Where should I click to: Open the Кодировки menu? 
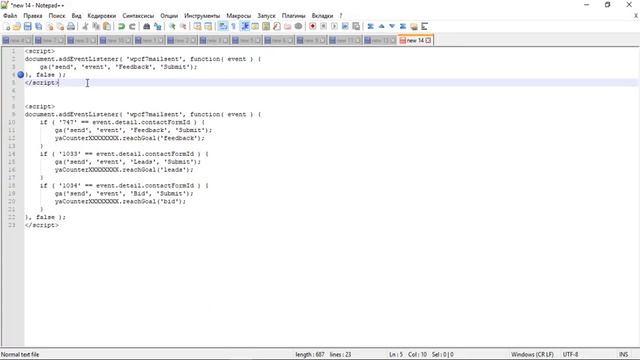point(102,16)
